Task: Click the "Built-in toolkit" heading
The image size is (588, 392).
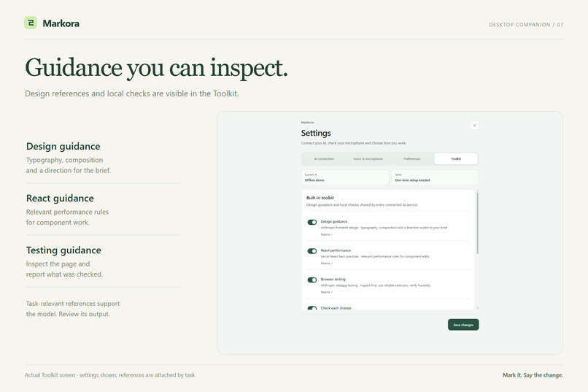Action: pos(320,198)
